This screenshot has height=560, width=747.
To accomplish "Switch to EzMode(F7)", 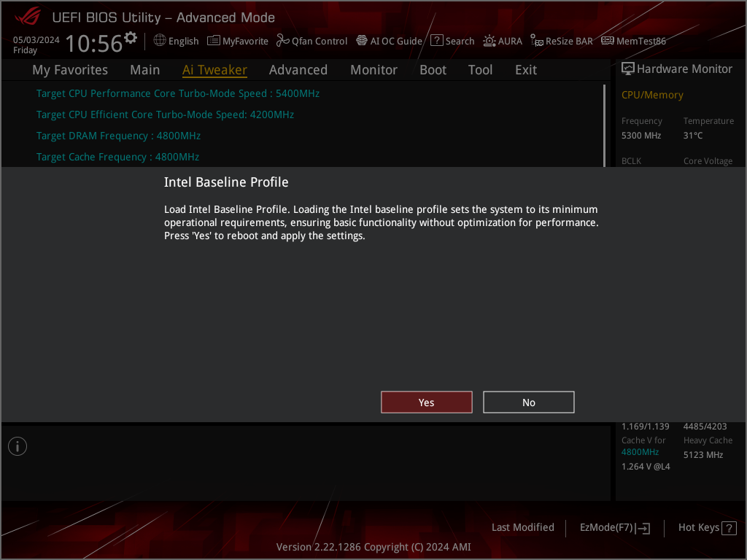I will (x=614, y=528).
